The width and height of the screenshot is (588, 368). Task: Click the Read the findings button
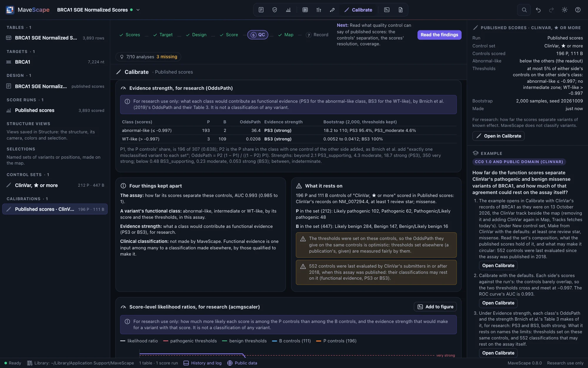pyautogui.click(x=439, y=35)
